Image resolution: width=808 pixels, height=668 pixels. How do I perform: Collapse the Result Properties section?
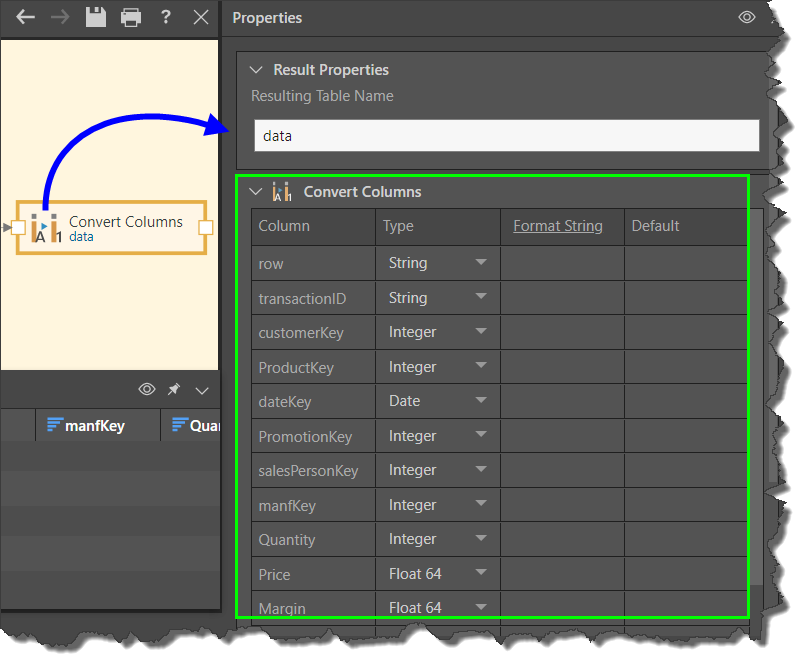[x=256, y=70]
